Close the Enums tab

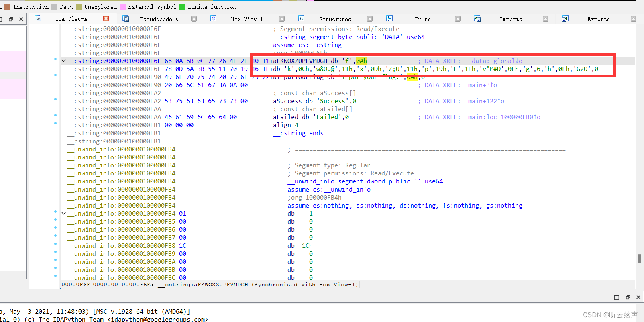[x=458, y=19]
